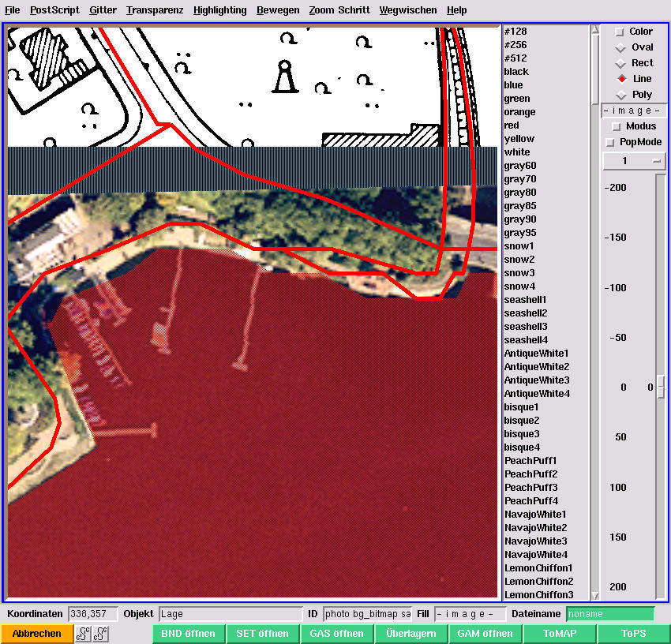
Task: Click the ToPS button
Action: [x=634, y=634]
